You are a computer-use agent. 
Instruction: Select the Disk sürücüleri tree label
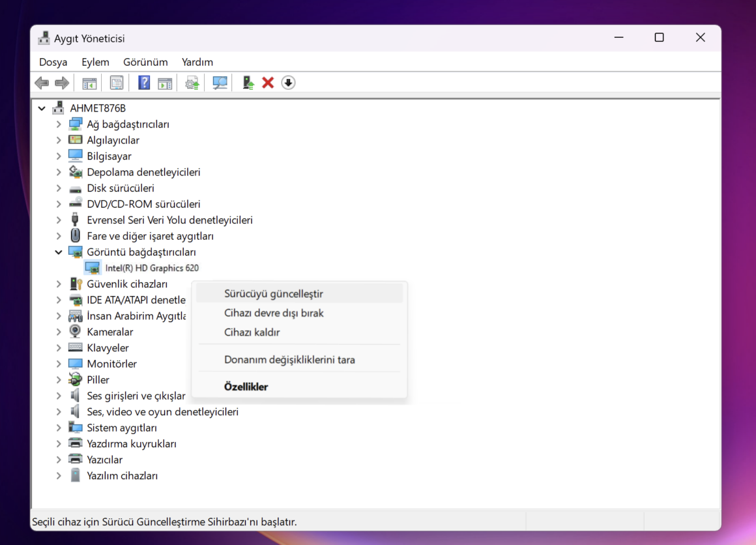[121, 188]
